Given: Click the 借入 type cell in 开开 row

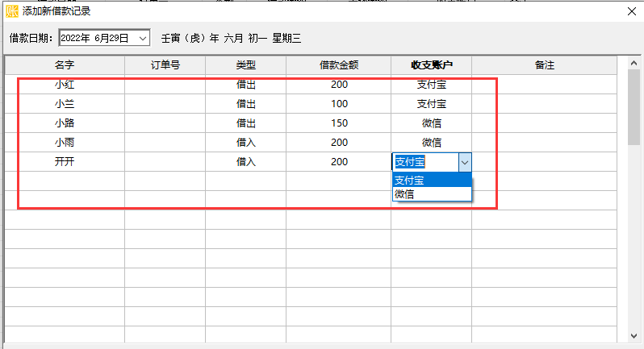Looking at the screenshot, I should (245, 161).
